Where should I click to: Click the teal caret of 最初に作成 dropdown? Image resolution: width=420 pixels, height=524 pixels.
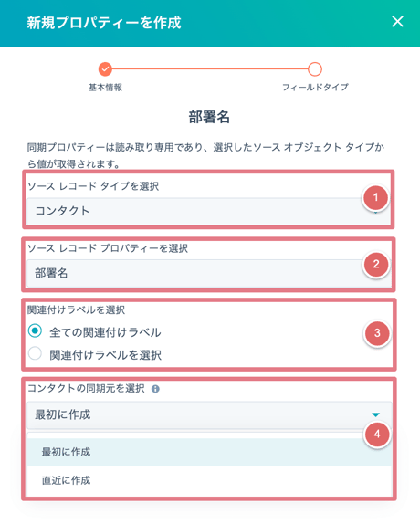[x=376, y=414]
